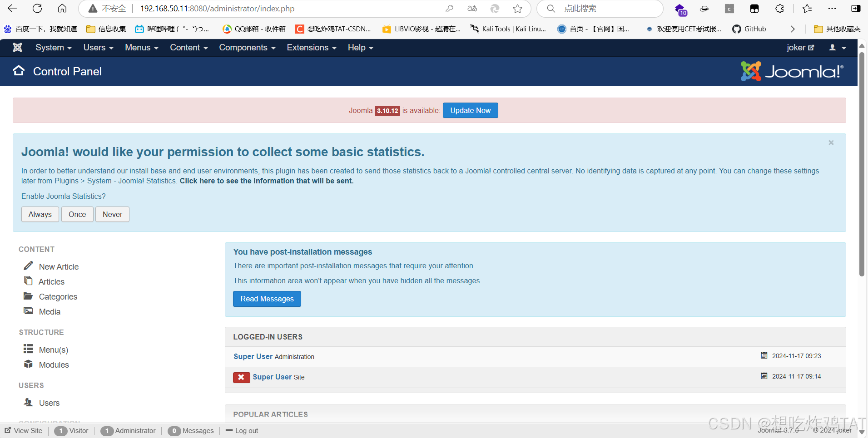The width and height of the screenshot is (868, 438).
Task: Click the Categories folder icon
Action: (x=28, y=296)
